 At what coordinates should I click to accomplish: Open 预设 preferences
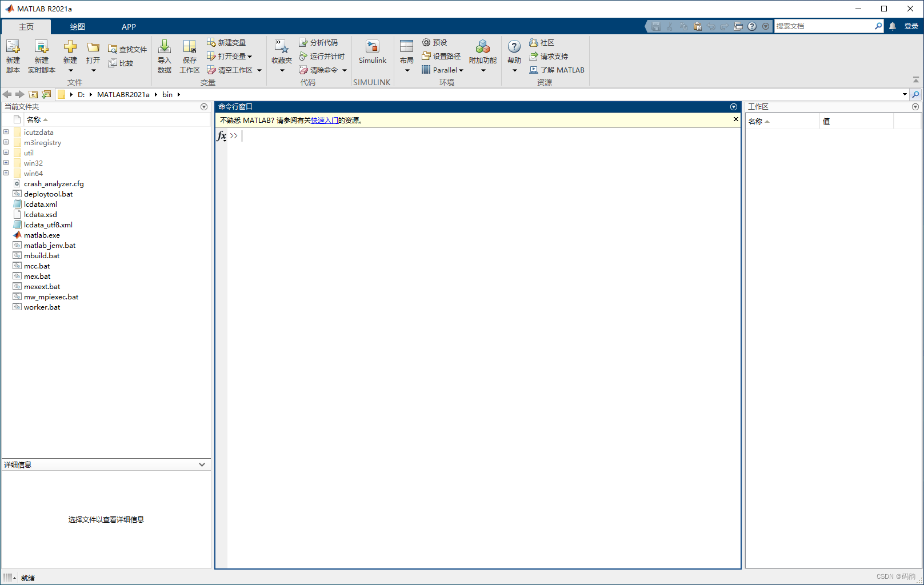click(x=435, y=42)
